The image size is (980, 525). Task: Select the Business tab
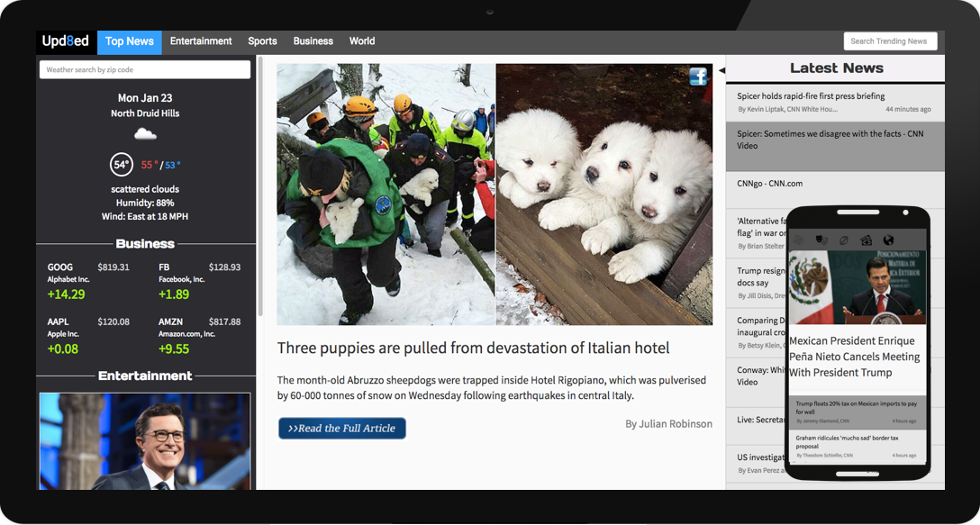click(x=313, y=41)
